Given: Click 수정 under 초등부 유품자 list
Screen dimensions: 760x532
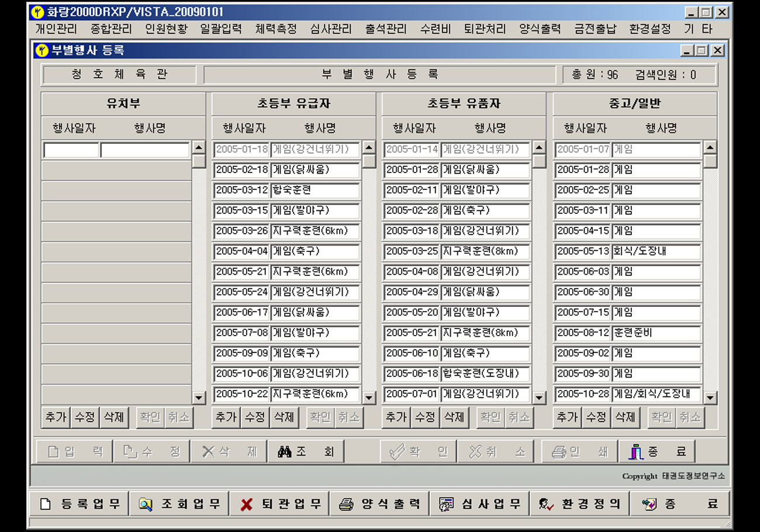Looking at the screenshot, I should 425,417.
